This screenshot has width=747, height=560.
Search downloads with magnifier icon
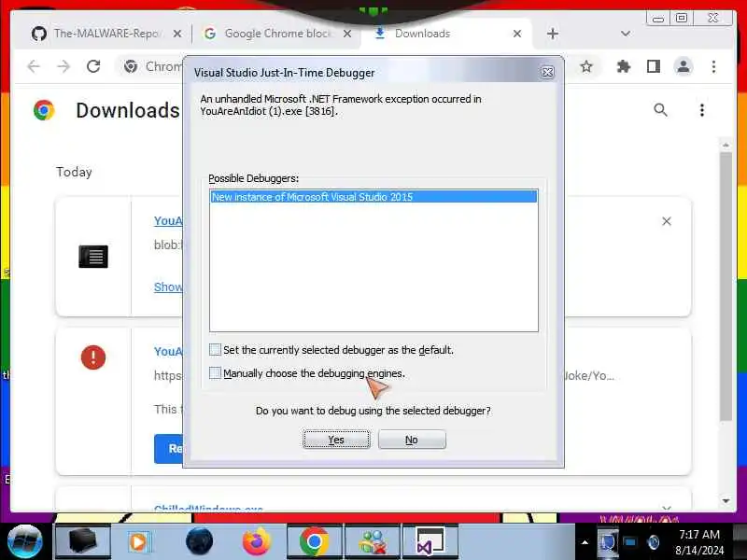(x=660, y=110)
